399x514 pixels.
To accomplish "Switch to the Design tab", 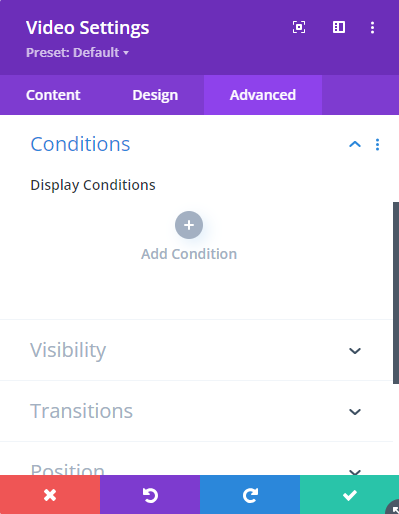I will pos(155,95).
